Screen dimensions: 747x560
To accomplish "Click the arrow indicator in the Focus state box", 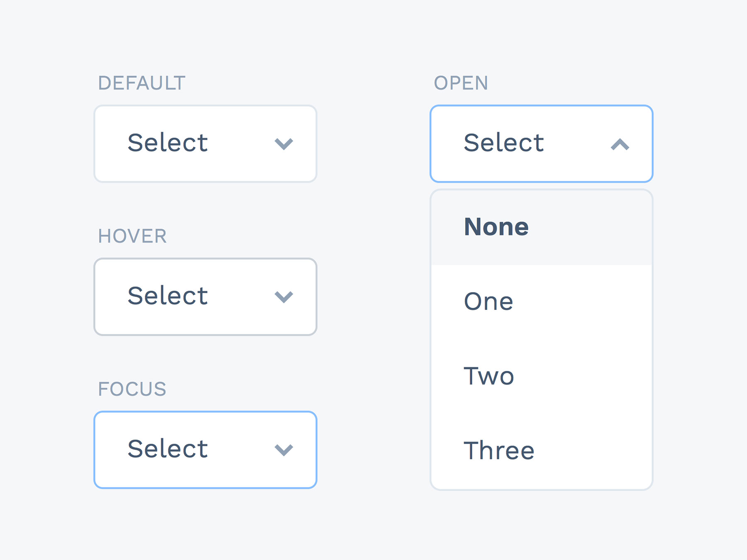I will tap(284, 449).
